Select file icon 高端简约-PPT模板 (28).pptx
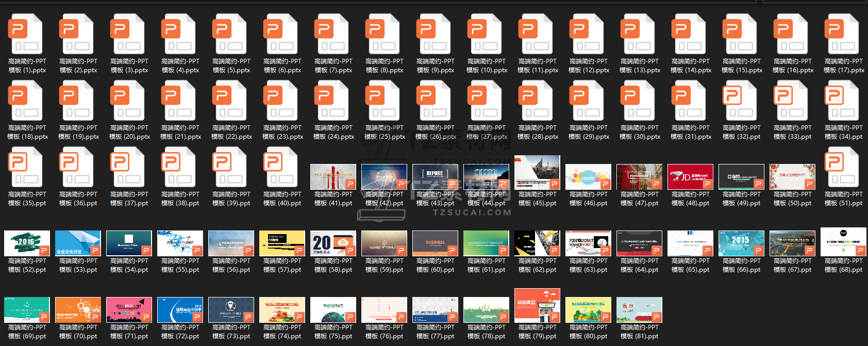This screenshot has height=346, width=868. click(x=535, y=101)
